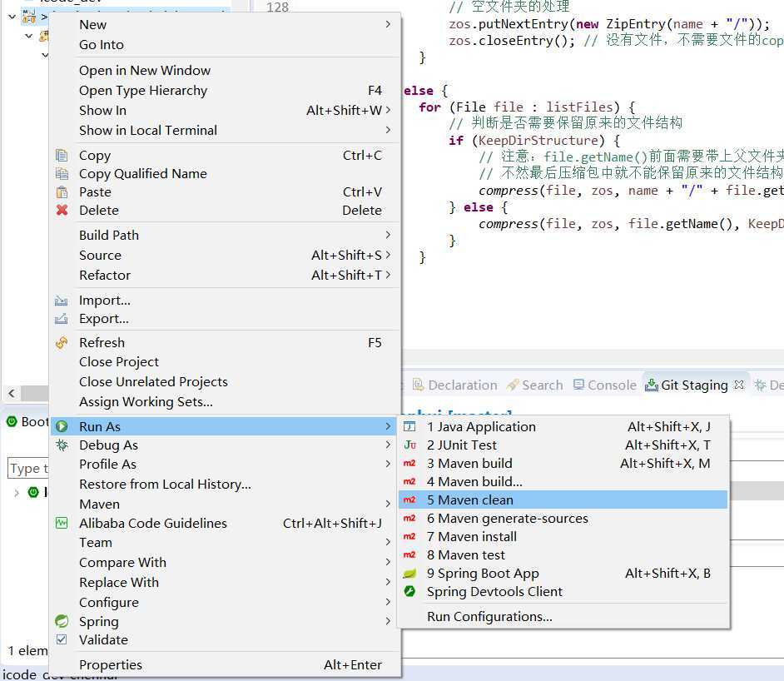Choose Close Project entry

pyautogui.click(x=225, y=361)
